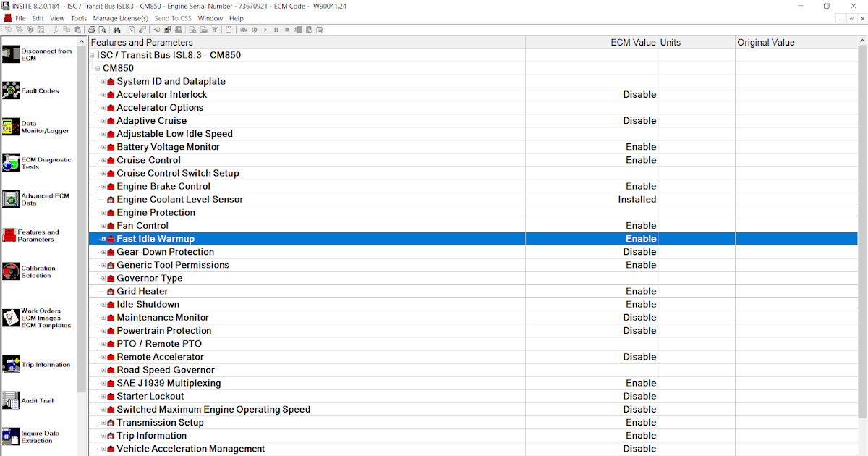Open the View menu

pyautogui.click(x=57, y=18)
